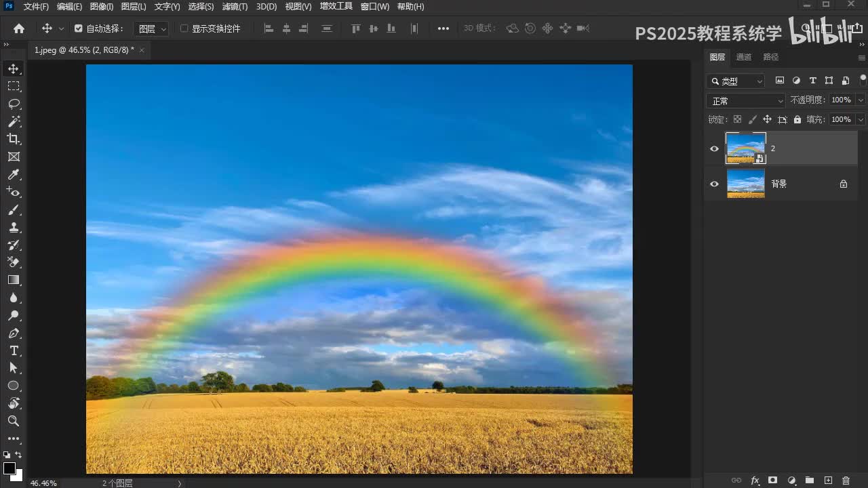868x488 pixels.
Task: Select the Hand tool
Action: coord(14,403)
